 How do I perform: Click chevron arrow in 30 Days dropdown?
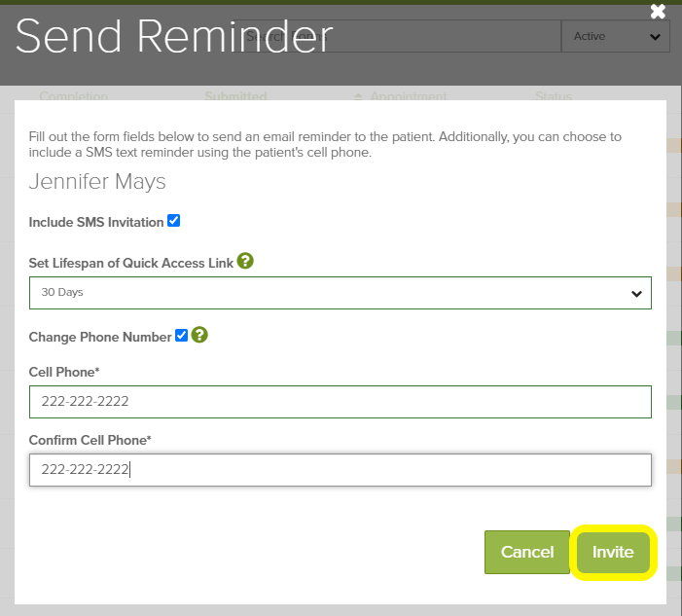click(636, 293)
